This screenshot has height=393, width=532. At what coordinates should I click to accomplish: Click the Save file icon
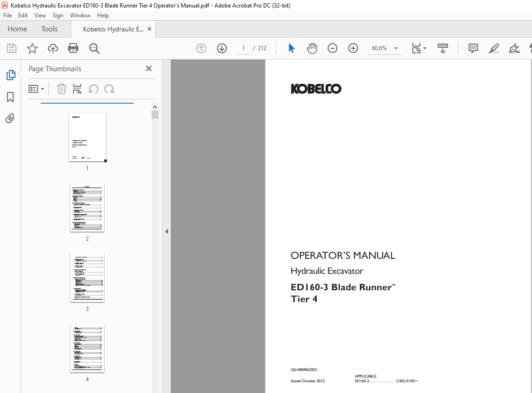(12, 48)
